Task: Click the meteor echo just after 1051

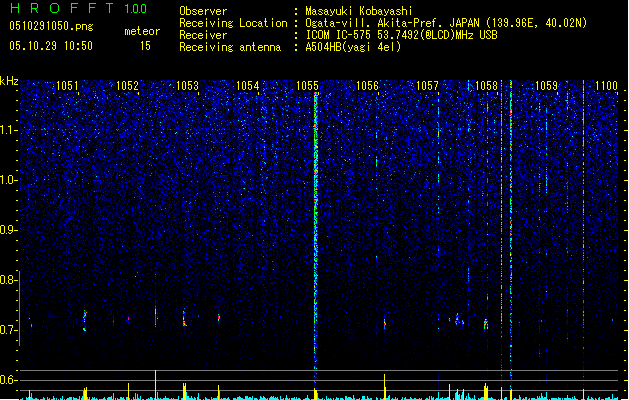Action: click(85, 320)
